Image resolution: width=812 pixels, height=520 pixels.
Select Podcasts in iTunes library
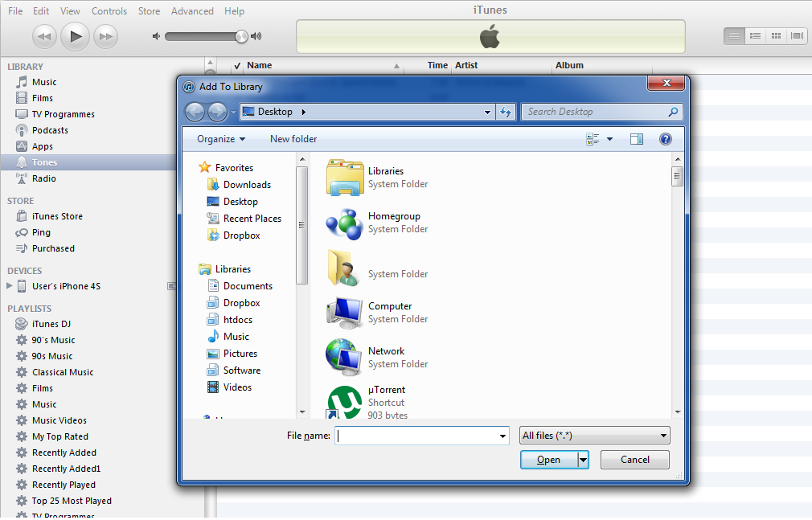pos(50,130)
